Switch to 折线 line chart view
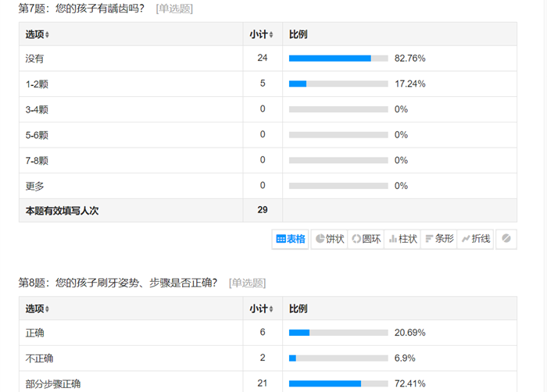Image resolution: width=547 pixels, height=392 pixels. [475, 239]
